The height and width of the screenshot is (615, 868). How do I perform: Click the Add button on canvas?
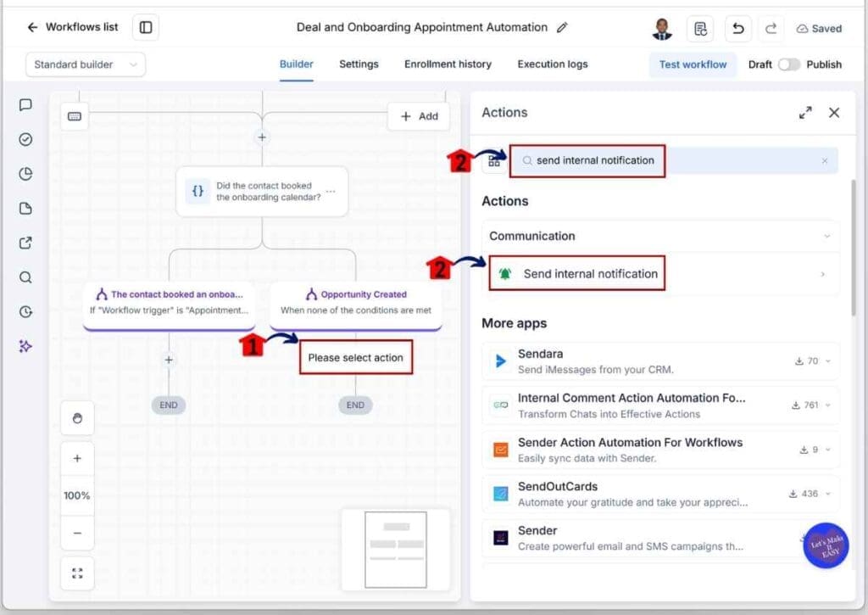[419, 116]
